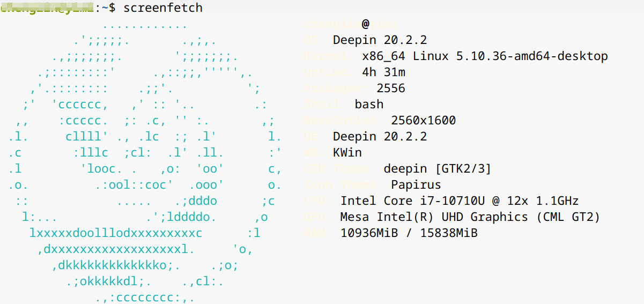Click the GTK theme value deepin [GTK2/3]

click(x=437, y=169)
